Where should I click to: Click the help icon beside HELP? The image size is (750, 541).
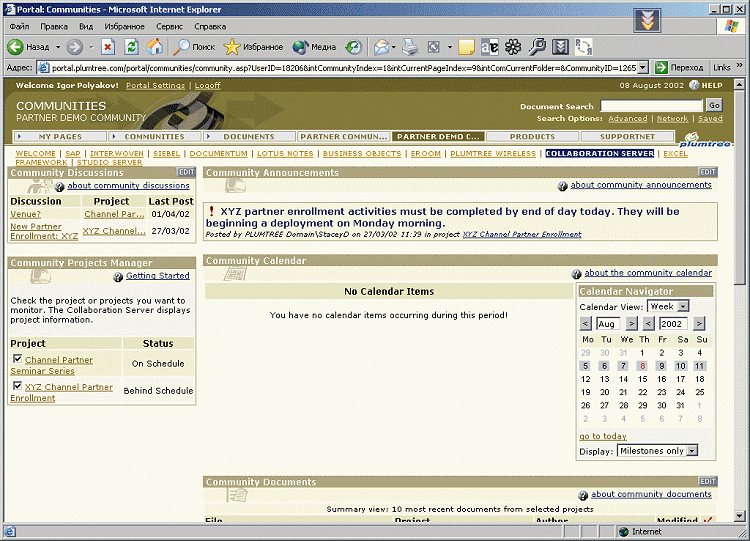pyautogui.click(x=694, y=85)
